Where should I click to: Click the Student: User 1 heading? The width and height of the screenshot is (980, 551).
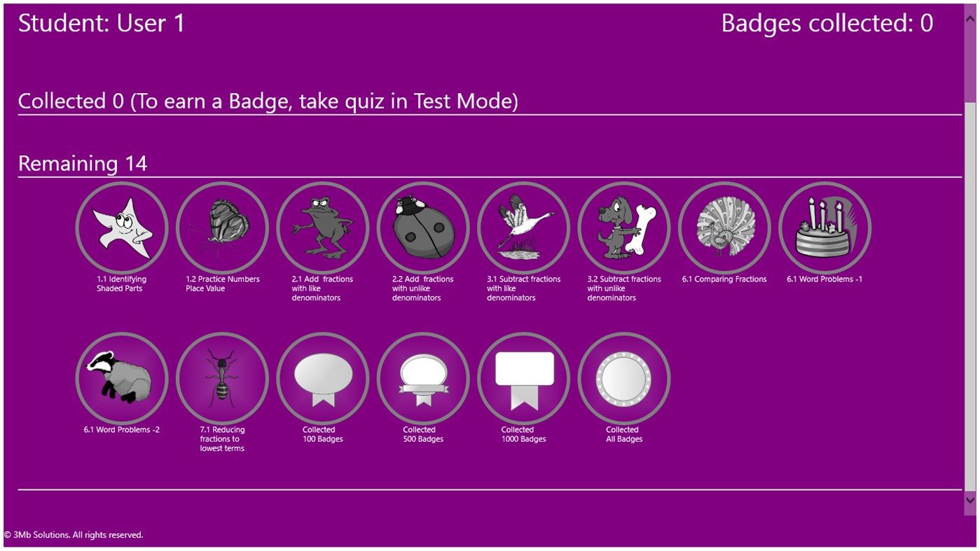tap(102, 24)
